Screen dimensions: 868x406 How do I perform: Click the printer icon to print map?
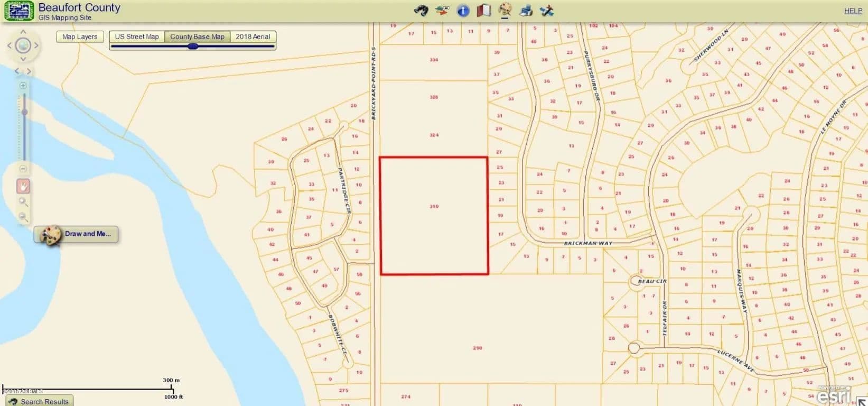[x=526, y=11]
